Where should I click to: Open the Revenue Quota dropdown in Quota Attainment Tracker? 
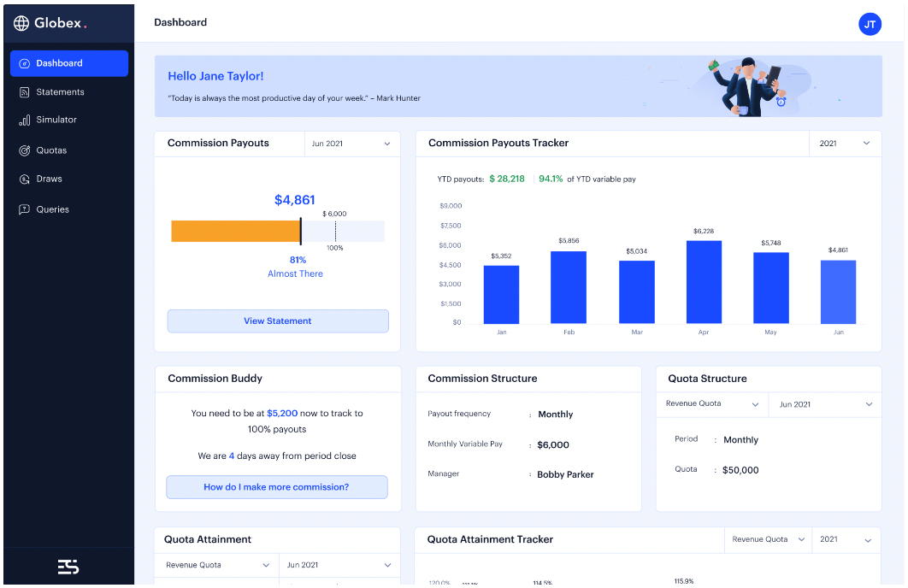(769, 539)
